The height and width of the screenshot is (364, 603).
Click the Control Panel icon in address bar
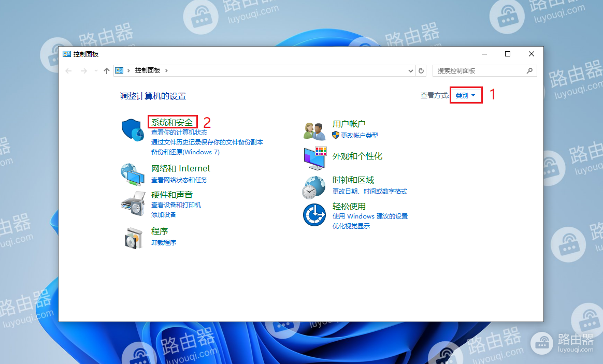tap(119, 71)
